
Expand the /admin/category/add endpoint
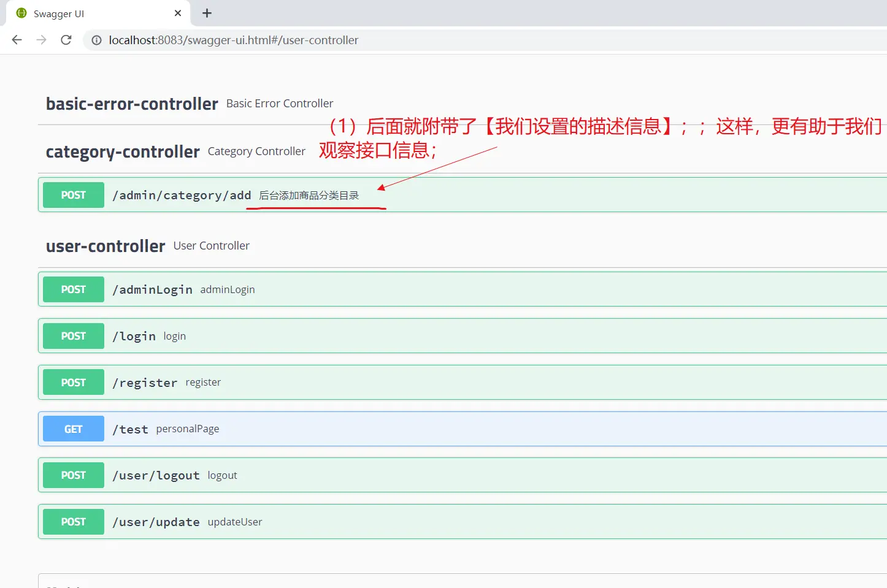[x=463, y=195]
